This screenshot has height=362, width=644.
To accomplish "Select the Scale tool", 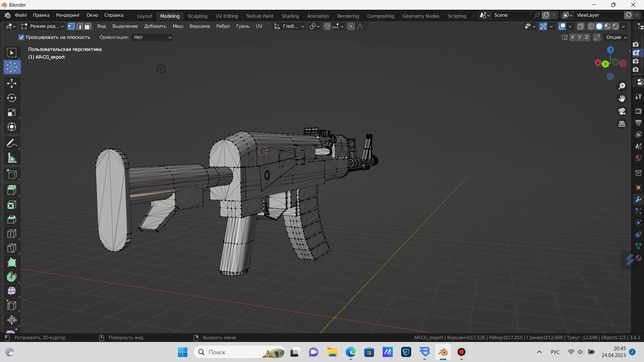I will pyautogui.click(x=12, y=112).
